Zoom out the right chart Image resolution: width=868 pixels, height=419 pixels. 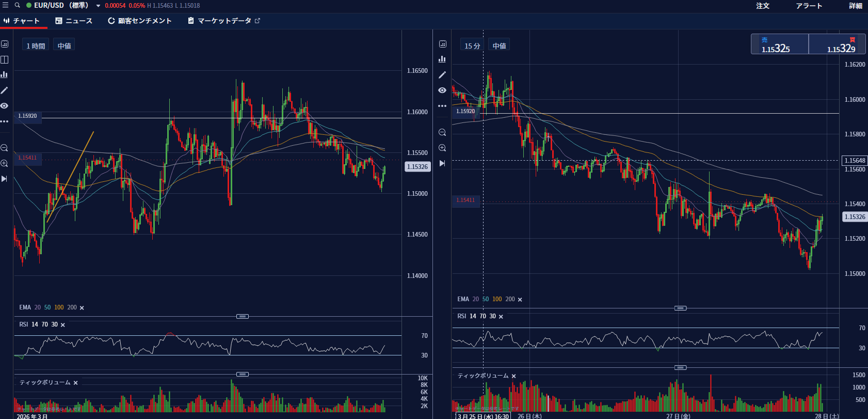click(442, 132)
